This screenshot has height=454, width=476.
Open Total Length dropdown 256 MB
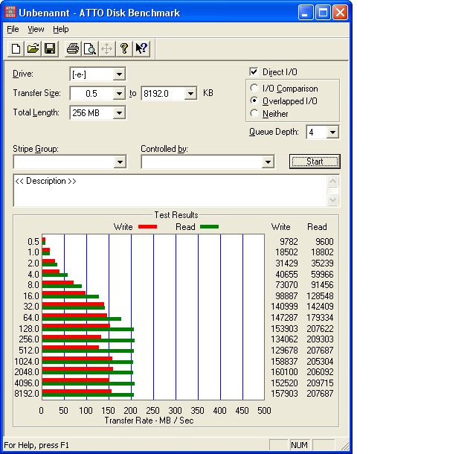[119, 113]
